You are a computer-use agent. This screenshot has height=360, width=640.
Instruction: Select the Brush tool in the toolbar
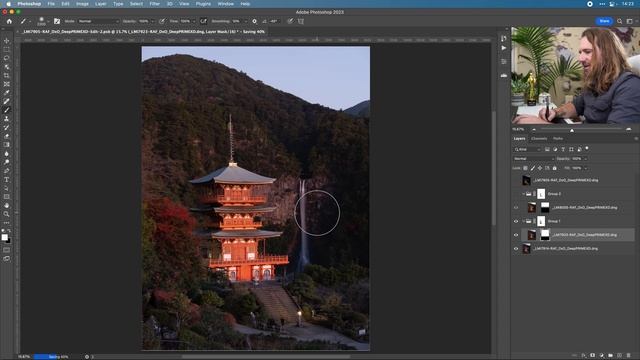click(7, 110)
